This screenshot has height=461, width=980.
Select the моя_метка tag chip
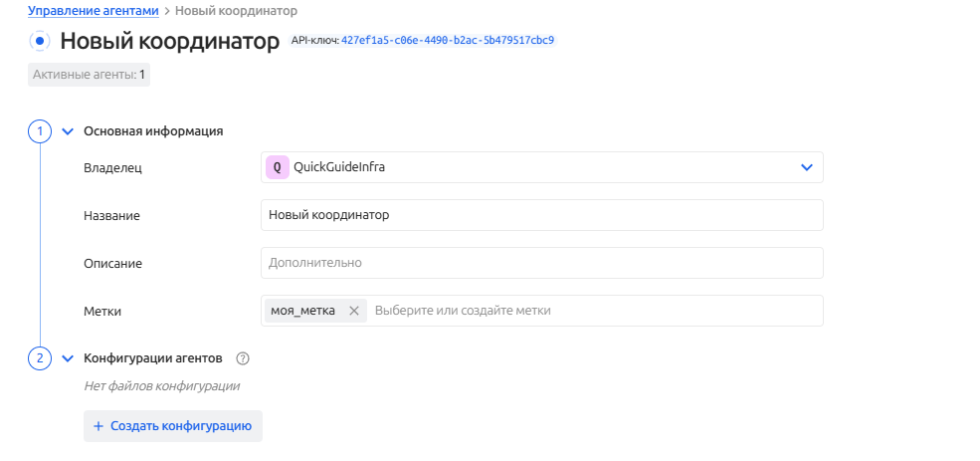coord(302,311)
